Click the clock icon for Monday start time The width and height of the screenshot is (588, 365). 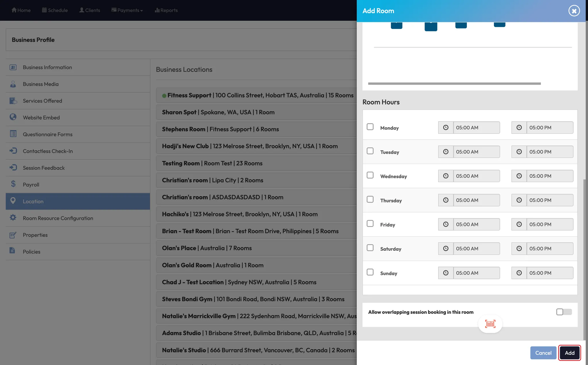point(446,128)
